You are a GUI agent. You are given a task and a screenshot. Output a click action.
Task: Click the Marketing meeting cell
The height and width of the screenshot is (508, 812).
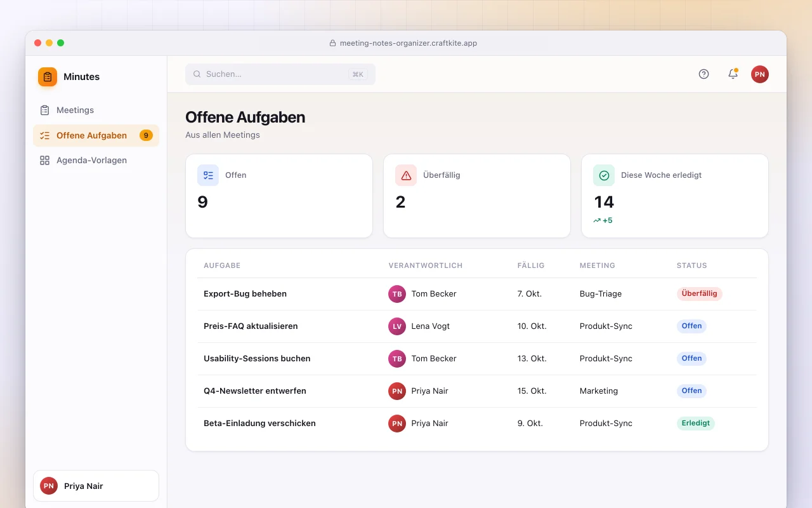[599, 391]
